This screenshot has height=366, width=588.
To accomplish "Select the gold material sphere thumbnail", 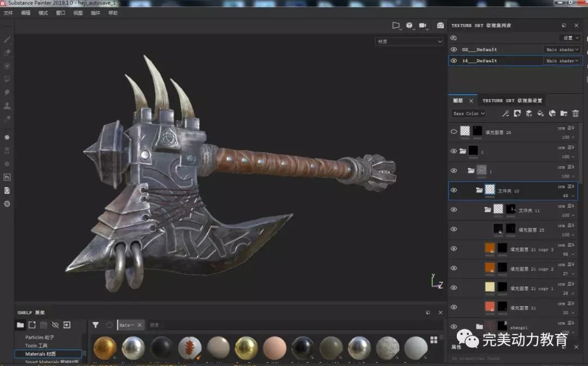I will tap(246, 348).
